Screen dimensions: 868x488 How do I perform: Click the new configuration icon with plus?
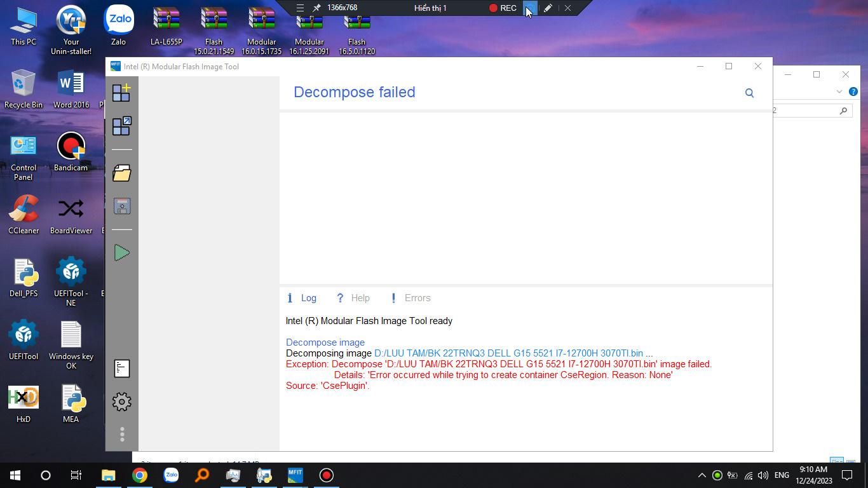point(121,93)
